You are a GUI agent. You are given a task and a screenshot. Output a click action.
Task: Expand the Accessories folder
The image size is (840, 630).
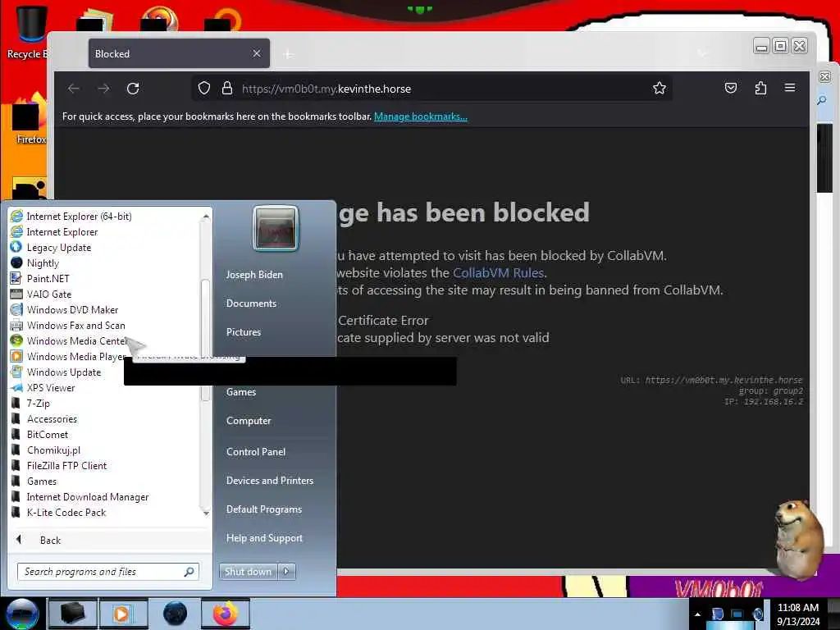pyautogui.click(x=52, y=419)
